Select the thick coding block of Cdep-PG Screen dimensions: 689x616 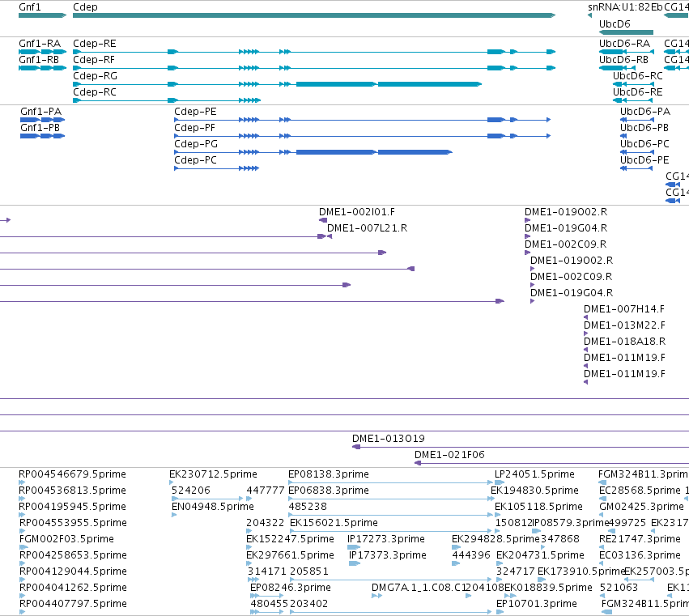(x=374, y=152)
